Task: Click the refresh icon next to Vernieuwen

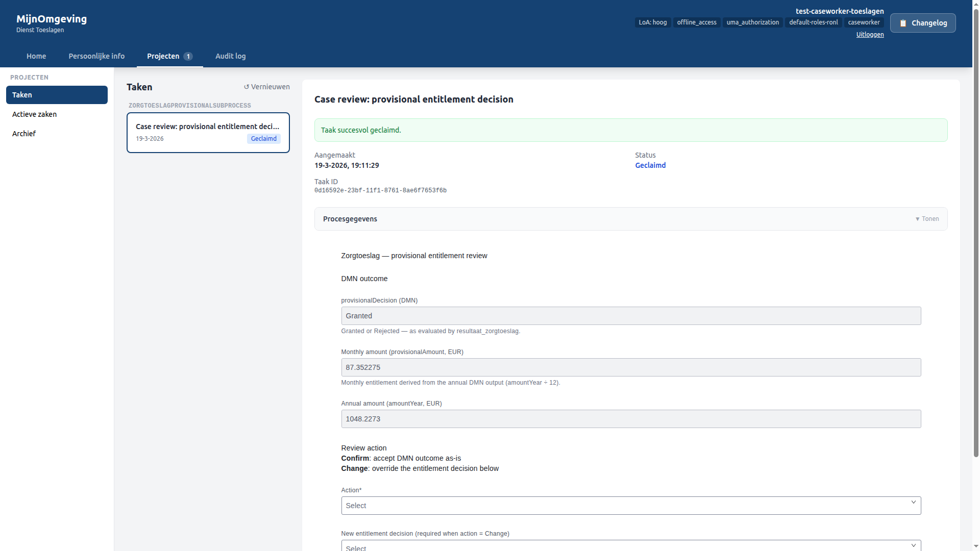Action: pyautogui.click(x=247, y=87)
